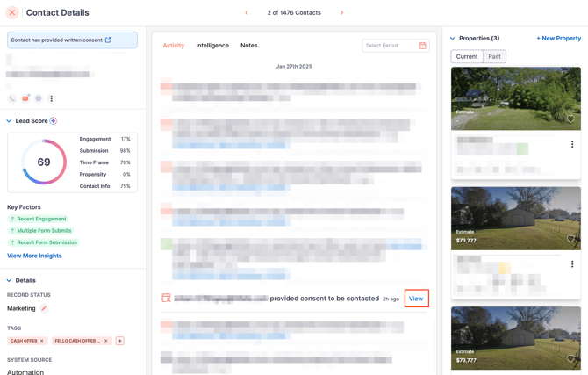The height and width of the screenshot is (375, 588).
Task: Click the lead score 69 gauge
Action: 44,162
